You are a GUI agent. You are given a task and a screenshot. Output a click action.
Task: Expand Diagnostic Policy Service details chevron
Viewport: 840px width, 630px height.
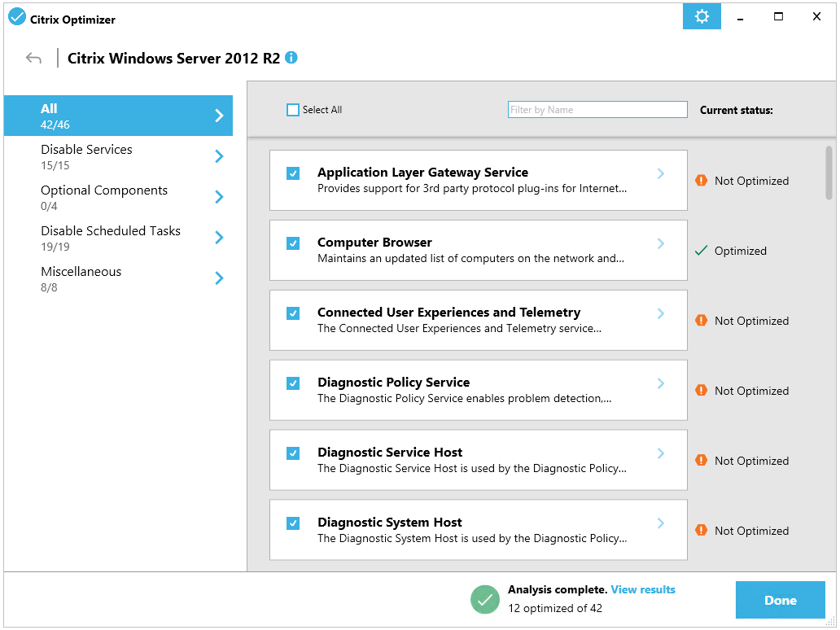pos(661,383)
